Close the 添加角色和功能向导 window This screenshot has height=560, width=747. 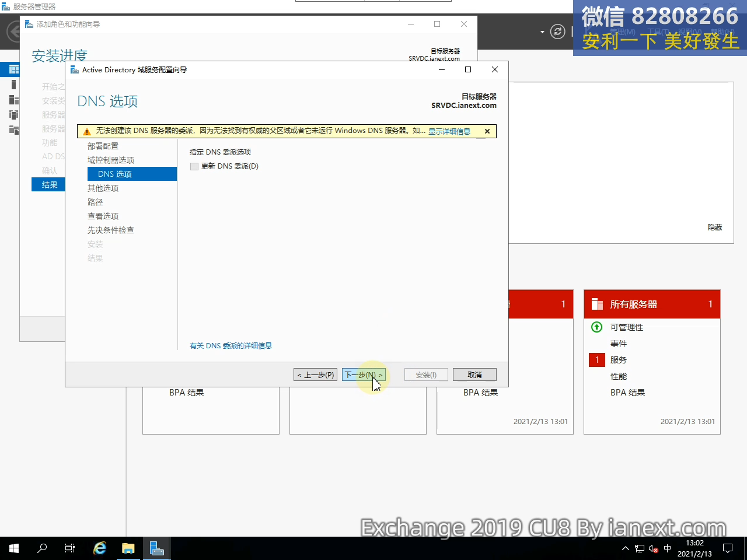pos(464,24)
